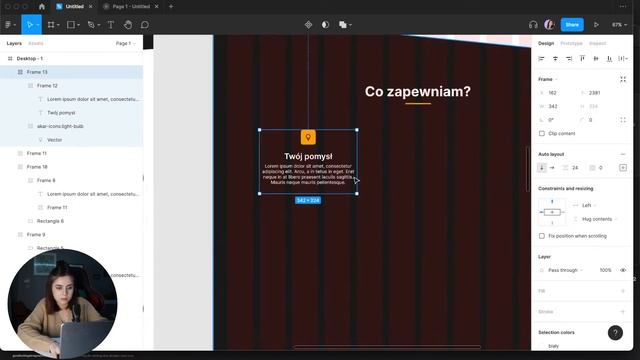Add a fill with plus icon
The image size is (640, 360).
623,291
